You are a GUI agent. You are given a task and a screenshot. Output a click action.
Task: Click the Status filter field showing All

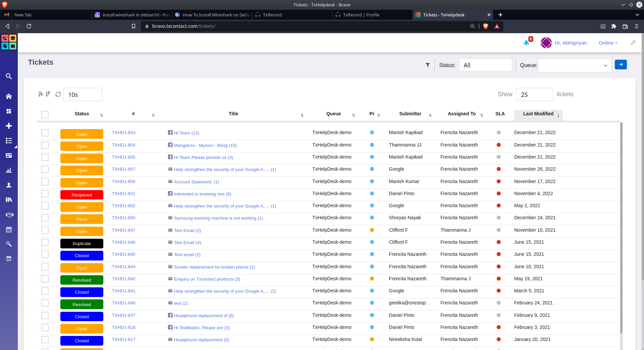[x=485, y=65]
